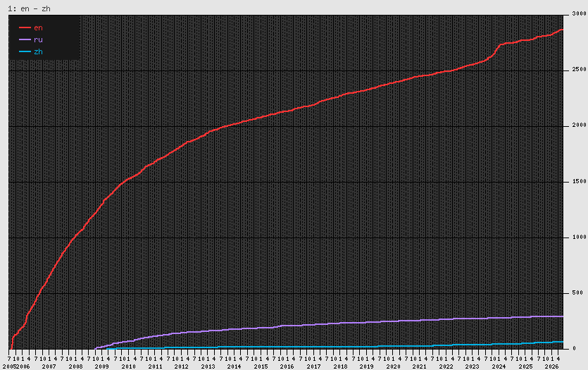The width and height of the screenshot is (588, 370).
Task: Select the "en" legend label
Action: (x=38, y=27)
